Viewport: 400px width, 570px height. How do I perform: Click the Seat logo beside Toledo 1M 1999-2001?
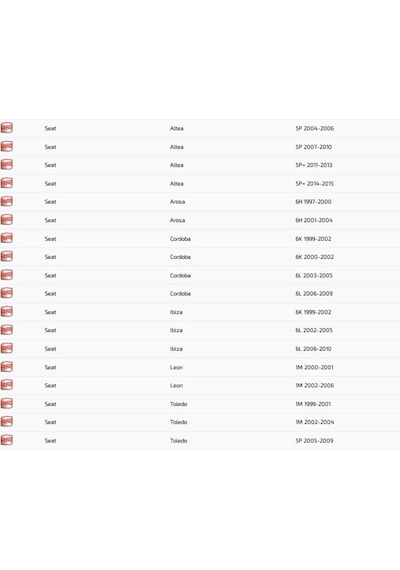coord(7,403)
